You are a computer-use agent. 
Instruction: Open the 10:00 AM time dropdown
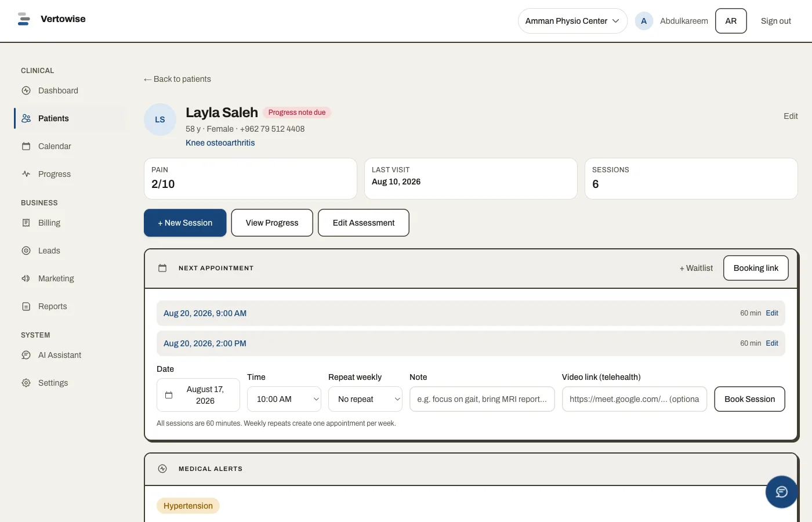(284, 399)
